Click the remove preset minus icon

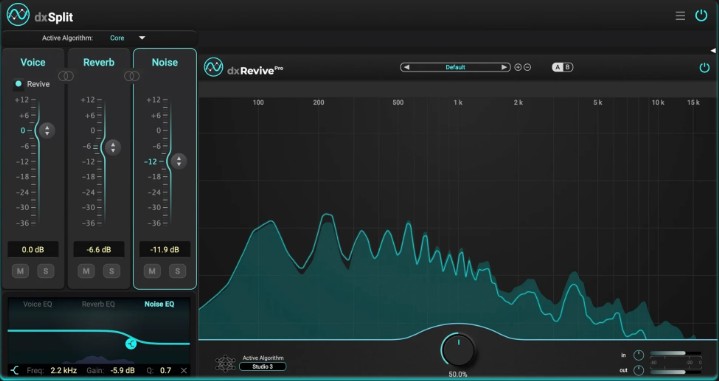[527, 67]
